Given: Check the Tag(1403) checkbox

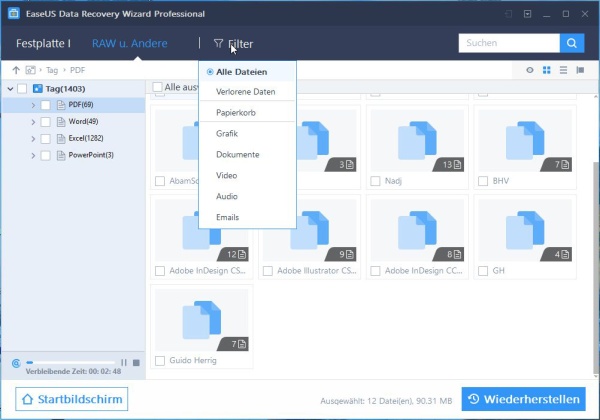Looking at the screenshot, I should click(x=22, y=89).
